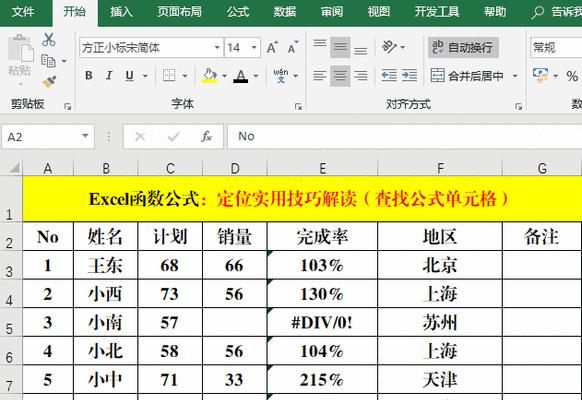582x400 pixels.
Task: Click the Insert Function fx icon
Action: (206, 136)
